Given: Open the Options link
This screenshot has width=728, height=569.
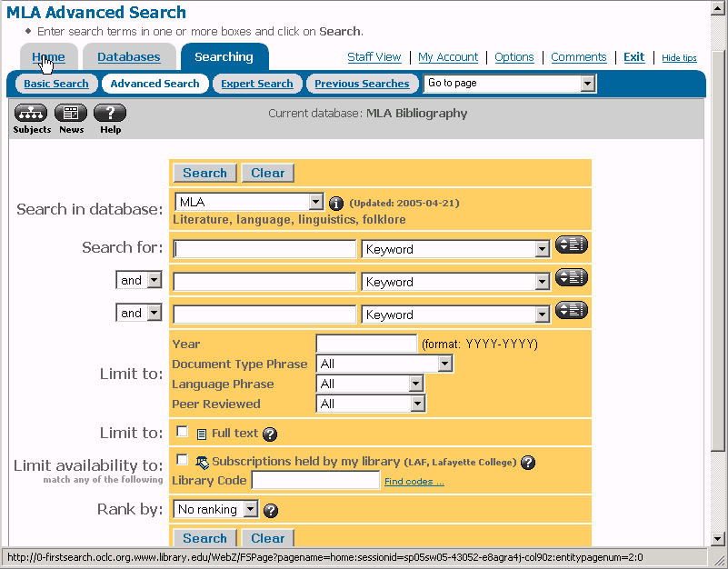Looking at the screenshot, I should pos(514,57).
